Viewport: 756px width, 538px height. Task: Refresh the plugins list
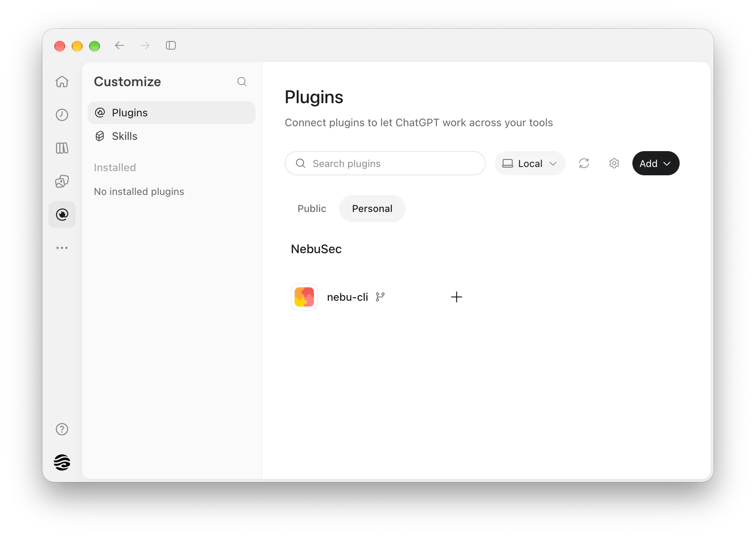584,163
